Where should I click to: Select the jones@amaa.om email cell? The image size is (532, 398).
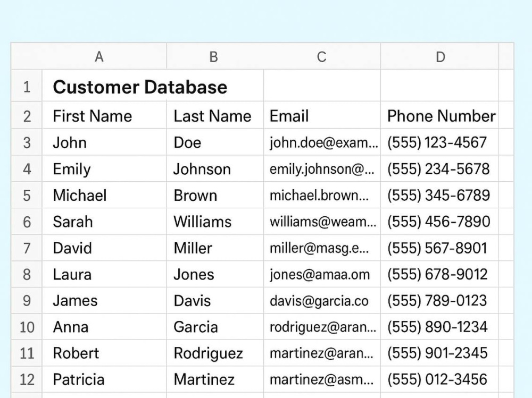322,274
